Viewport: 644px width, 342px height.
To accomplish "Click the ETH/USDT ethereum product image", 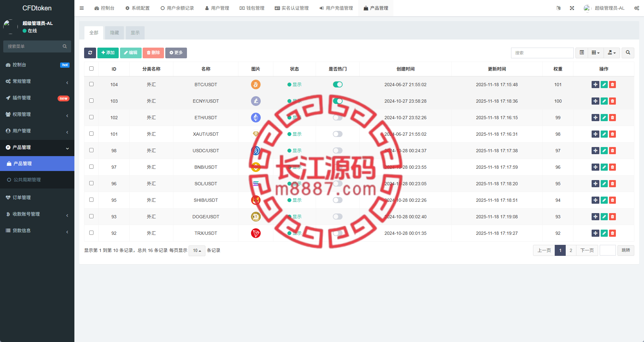I will coord(256,118).
